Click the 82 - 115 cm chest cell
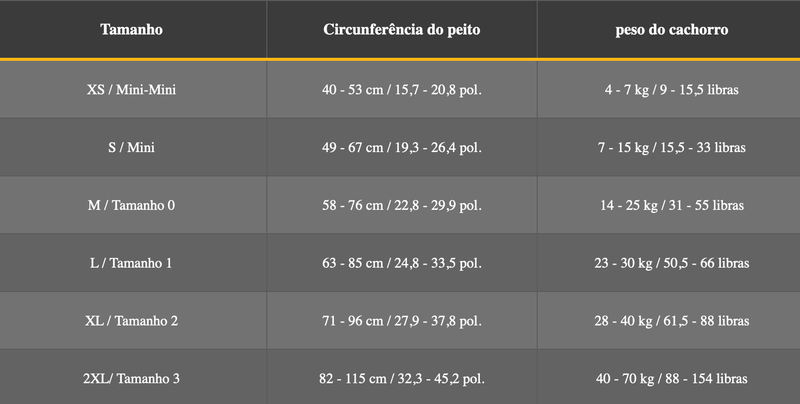This screenshot has height=404, width=800. coord(402,377)
